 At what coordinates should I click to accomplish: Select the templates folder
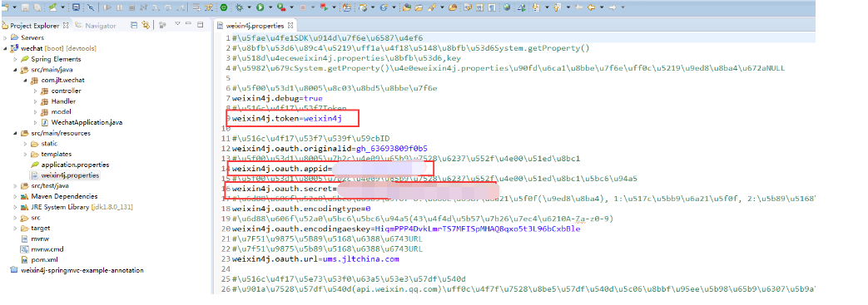[x=52, y=154]
